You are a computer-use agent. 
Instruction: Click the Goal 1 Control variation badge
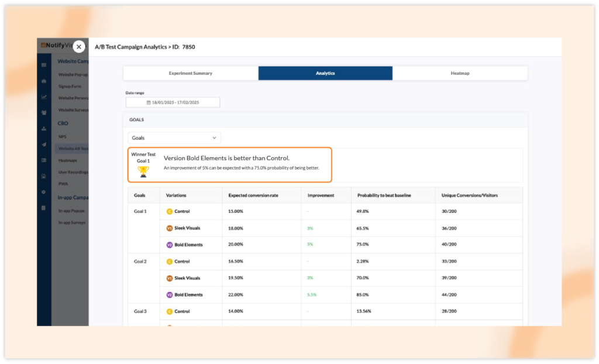point(169,212)
